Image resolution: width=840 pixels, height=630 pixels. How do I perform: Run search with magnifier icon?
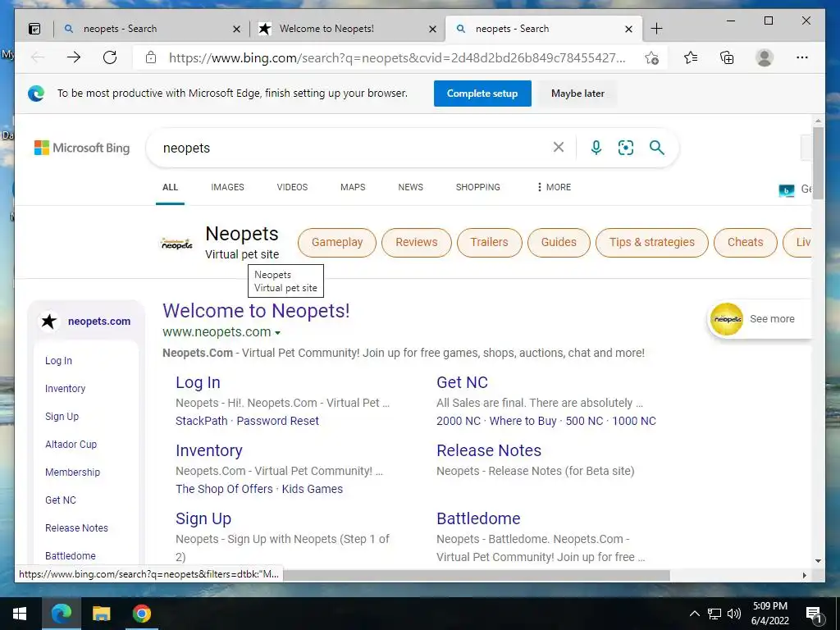657,148
